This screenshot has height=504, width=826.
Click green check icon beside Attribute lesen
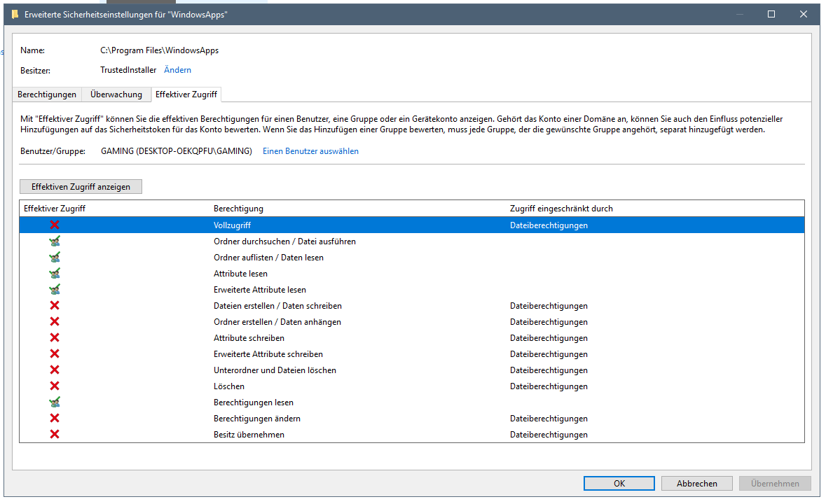pos(54,274)
